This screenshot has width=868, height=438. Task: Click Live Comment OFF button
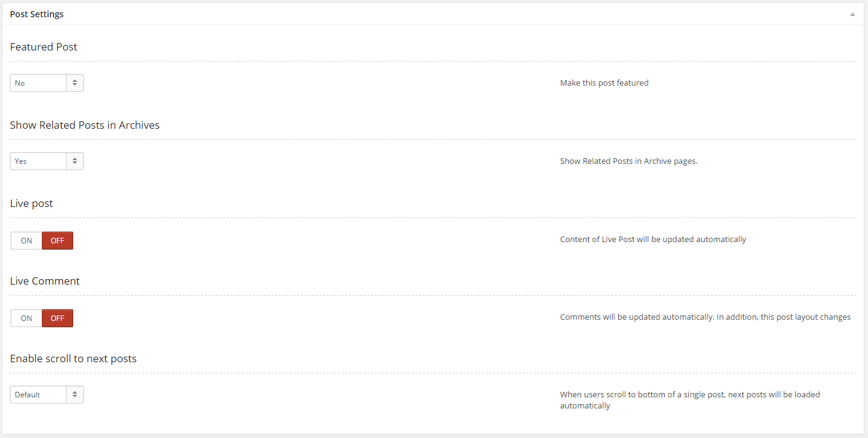coord(57,318)
